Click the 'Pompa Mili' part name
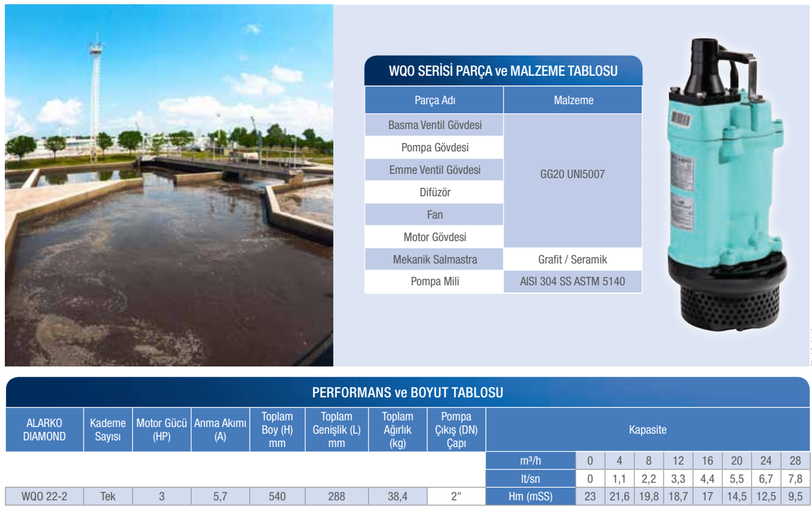Screen dimensions: 812x507 [434, 282]
